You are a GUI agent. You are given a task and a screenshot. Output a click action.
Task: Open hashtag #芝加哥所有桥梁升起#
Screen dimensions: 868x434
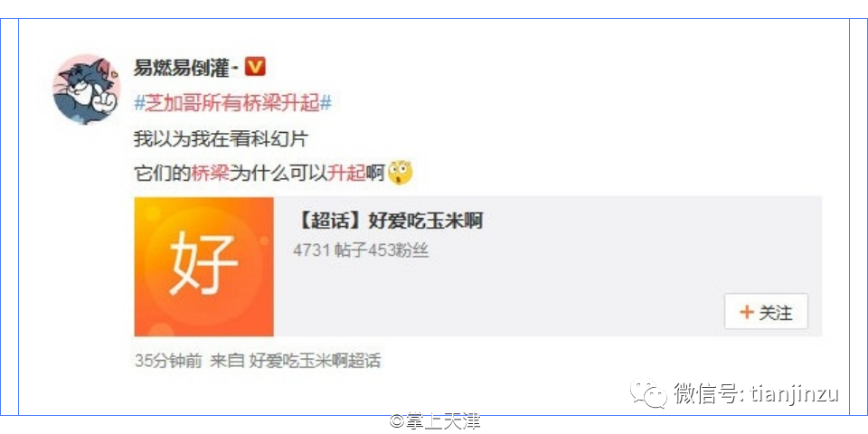click(232, 103)
